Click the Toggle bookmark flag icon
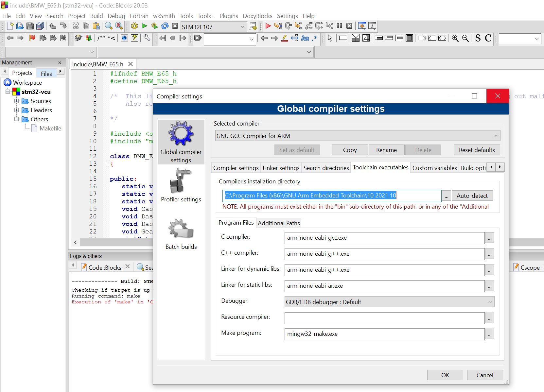Image resolution: width=544 pixels, height=392 pixels. point(32,38)
